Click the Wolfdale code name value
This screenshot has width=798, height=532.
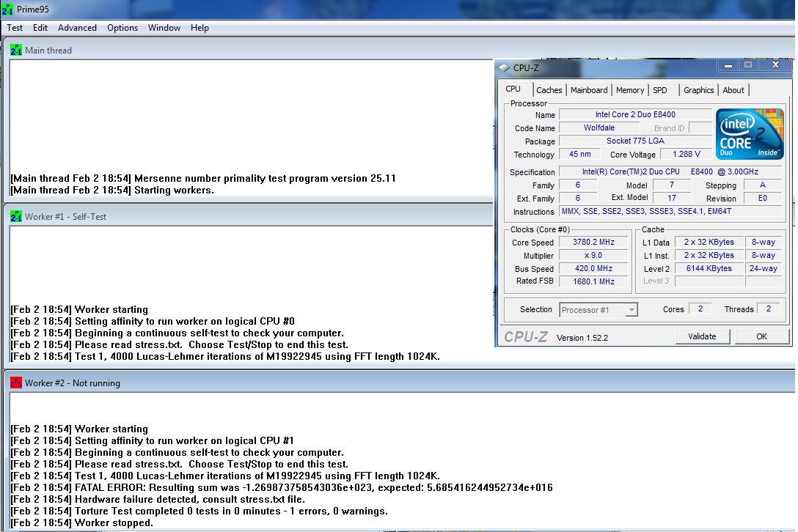[599, 128]
